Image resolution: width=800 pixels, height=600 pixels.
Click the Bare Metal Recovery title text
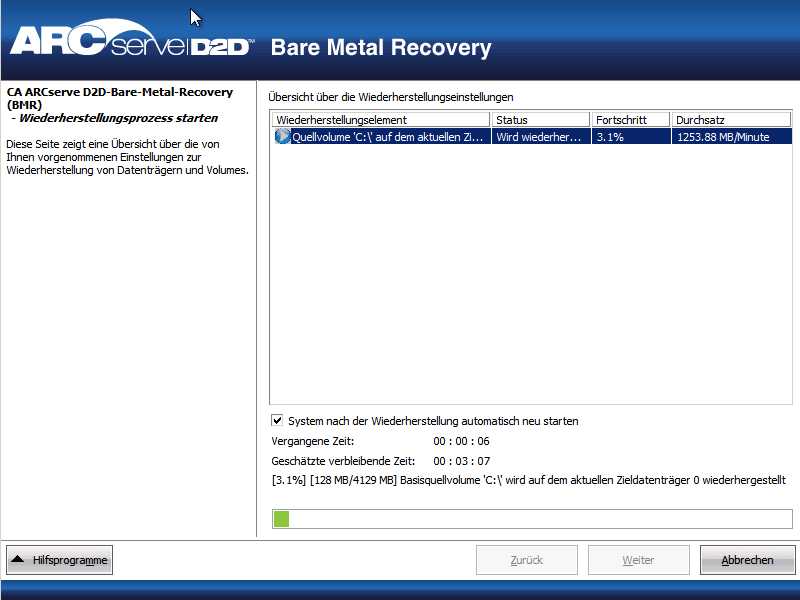coord(380,47)
